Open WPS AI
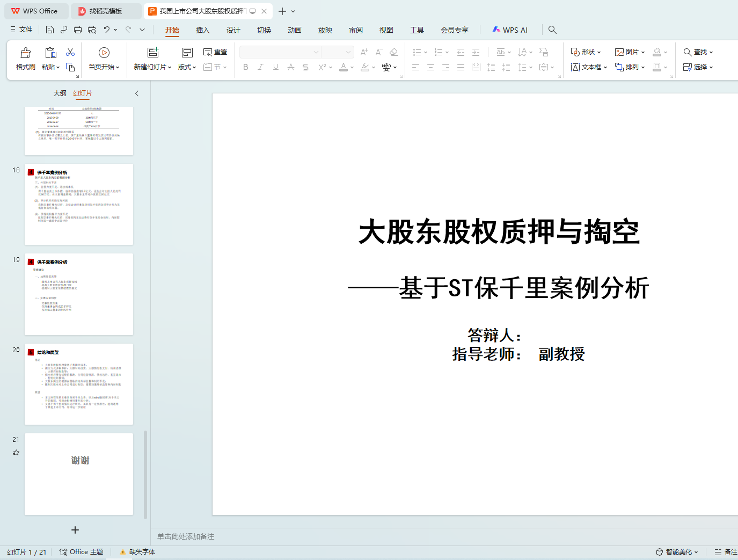 tap(510, 30)
